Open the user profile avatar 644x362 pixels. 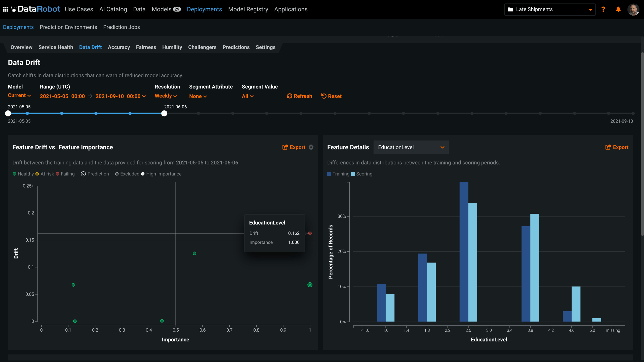tap(633, 10)
